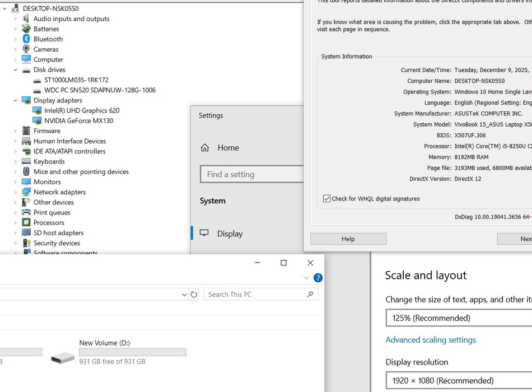The width and height of the screenshot is (532, 392).
Task: Select the New Volume (D:) drive icon
Action: click(62, 357)
